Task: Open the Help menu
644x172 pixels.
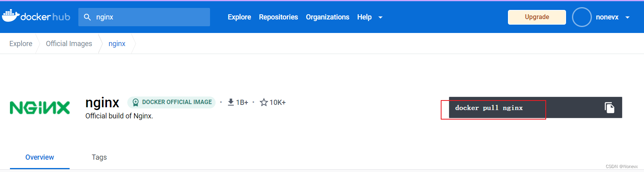Action: tap(364, 17)
